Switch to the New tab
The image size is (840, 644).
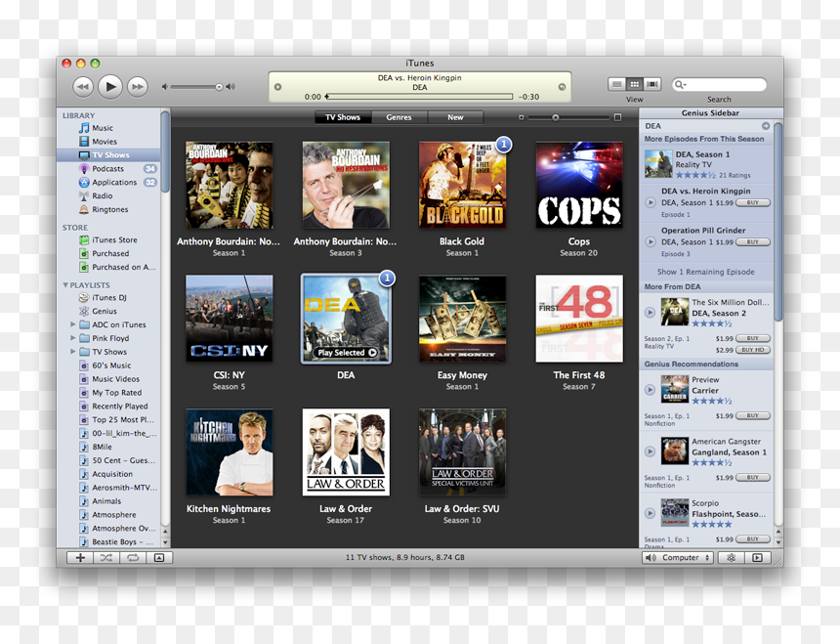coord(455,117)
